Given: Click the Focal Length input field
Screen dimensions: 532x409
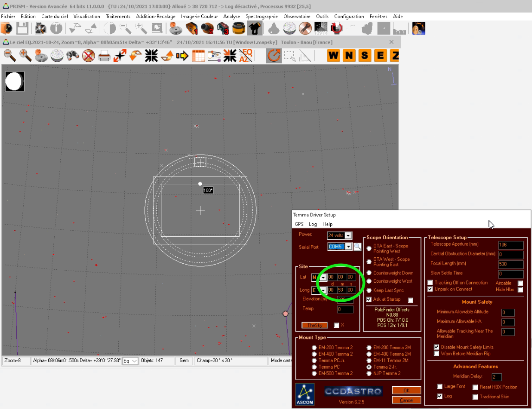Looking at the screenshot, I should pyautogui.click(x=510, y=264).
